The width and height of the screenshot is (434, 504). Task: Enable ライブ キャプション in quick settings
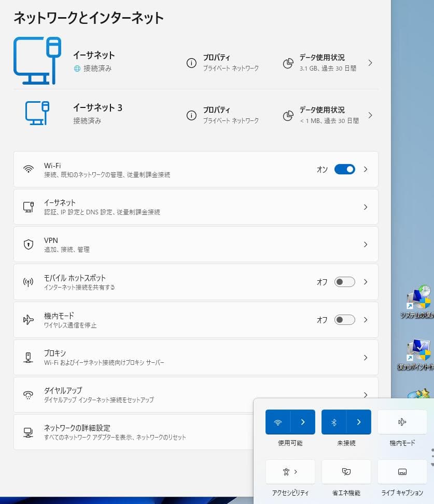(402, 471)
